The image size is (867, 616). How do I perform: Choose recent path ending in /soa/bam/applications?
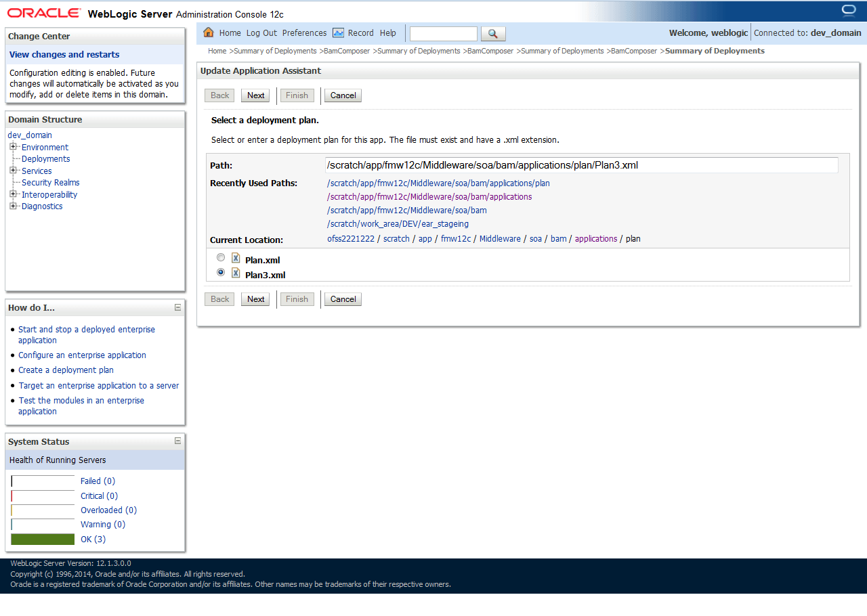point(429,197)
